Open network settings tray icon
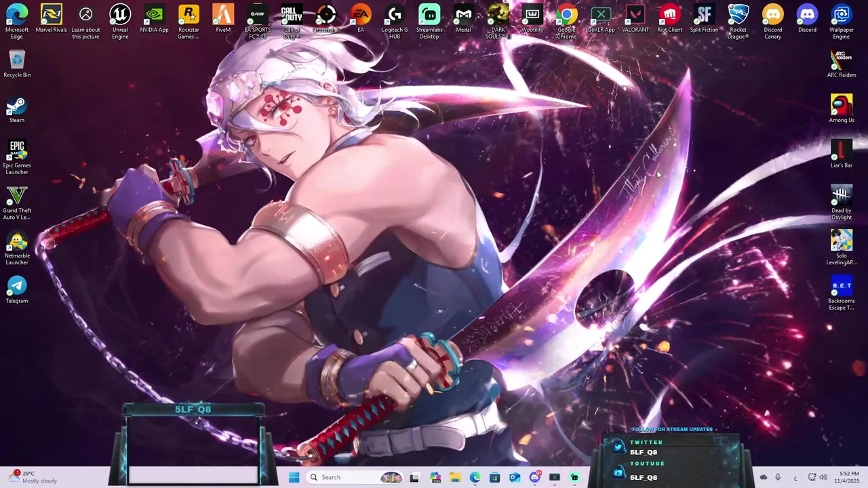This screenshot has height=488, width=868. point(812,477)
